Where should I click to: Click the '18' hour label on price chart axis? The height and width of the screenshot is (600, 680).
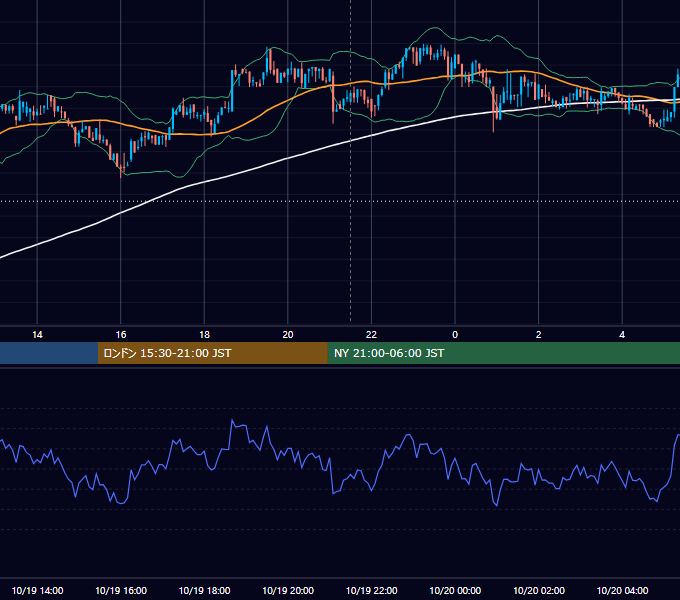tap(204, 335)
